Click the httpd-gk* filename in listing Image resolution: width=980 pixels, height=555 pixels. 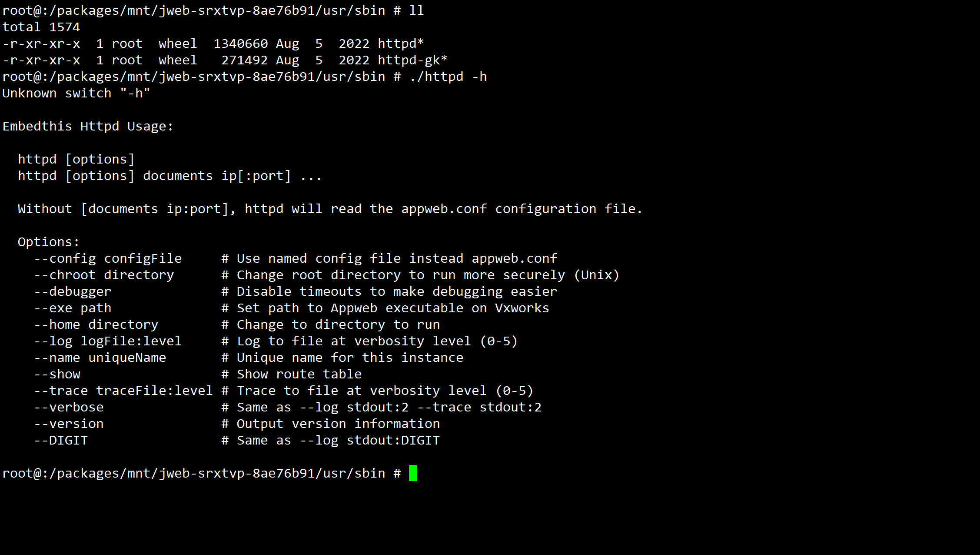pos(412,60)
